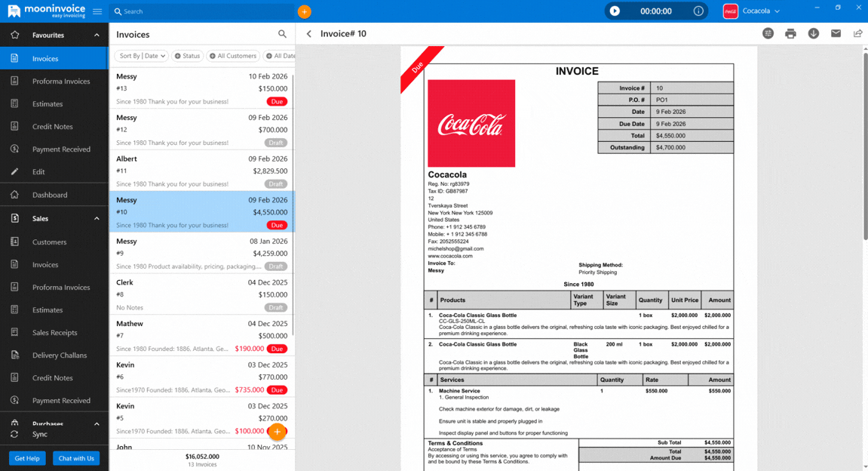
Task: Download invoice 10 via the download icon
Action: [812, 34]
